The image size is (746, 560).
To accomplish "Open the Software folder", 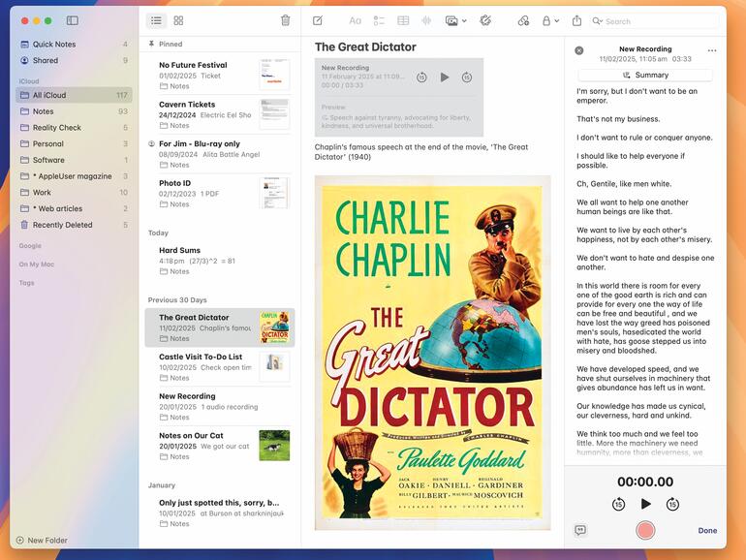I will pyautogui.click(x=74, y=160).
